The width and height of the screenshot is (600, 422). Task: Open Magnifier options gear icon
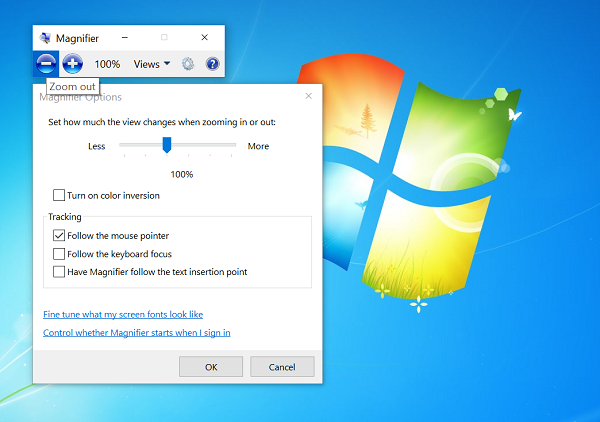[x=188, y=64]
